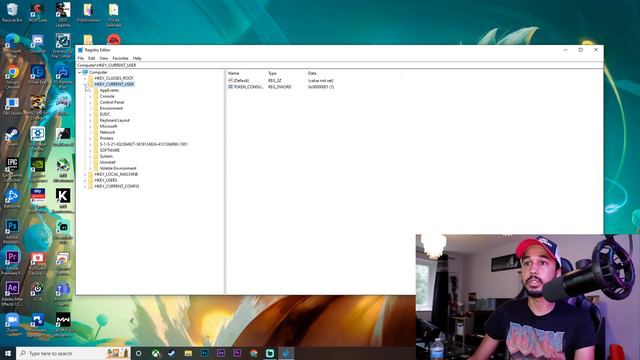Select the HKEY_USERS key
640x360 pixels.
point(106,180)
